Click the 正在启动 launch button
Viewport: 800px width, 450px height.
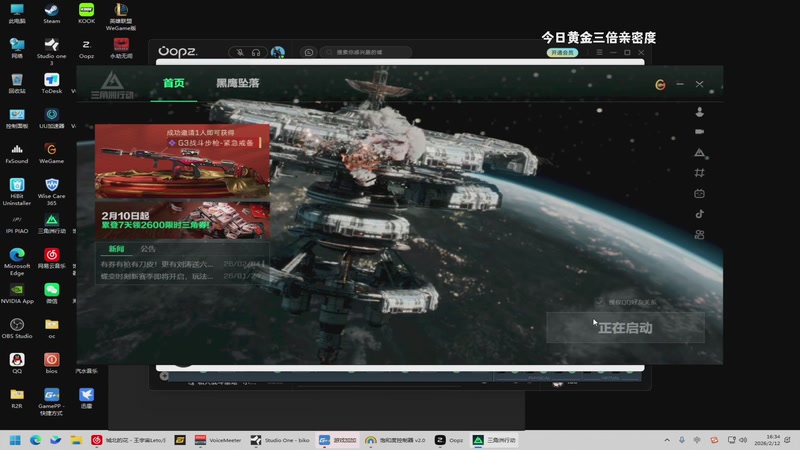tap(626, 328)
